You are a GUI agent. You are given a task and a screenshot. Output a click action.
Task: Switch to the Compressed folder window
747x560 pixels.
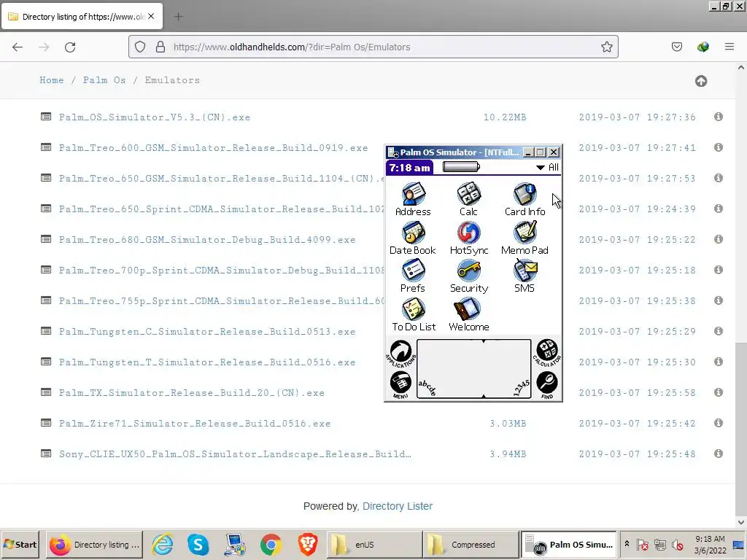[471, 544]
